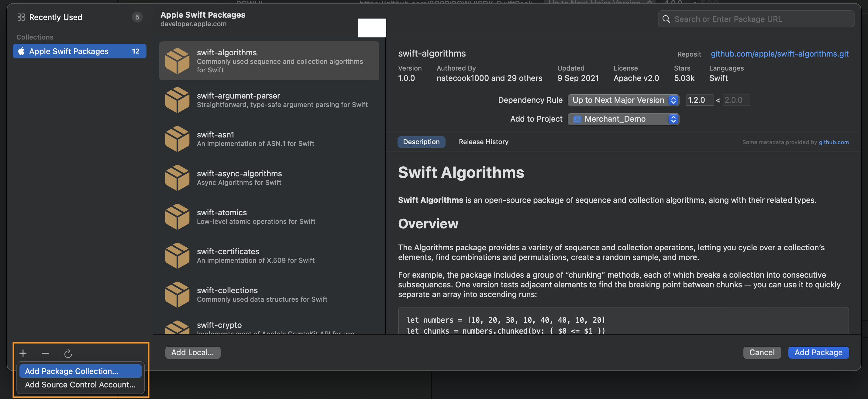Click the Languages value 'Swift'
Viewport: 868px width, 399px height.
pyautogui.click(x=718, y=78)
